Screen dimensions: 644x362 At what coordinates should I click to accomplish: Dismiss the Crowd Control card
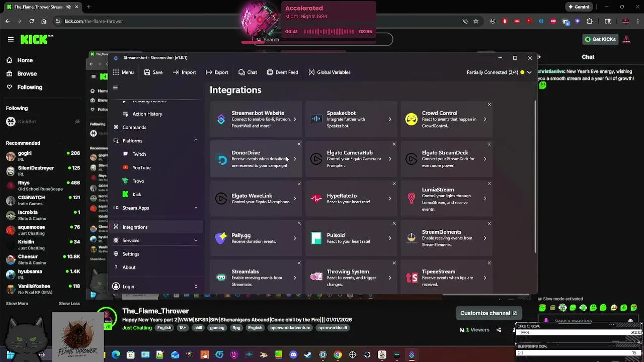pyautogui.click(x=489, y=105)
